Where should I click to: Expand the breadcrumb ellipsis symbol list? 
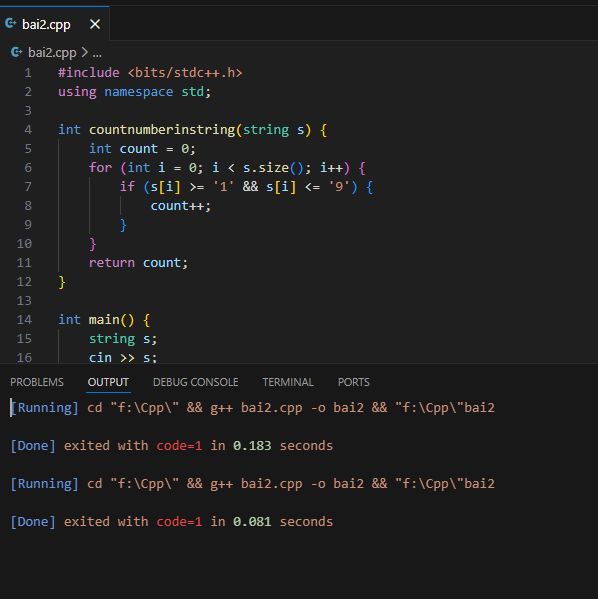[x=97, y=53]
